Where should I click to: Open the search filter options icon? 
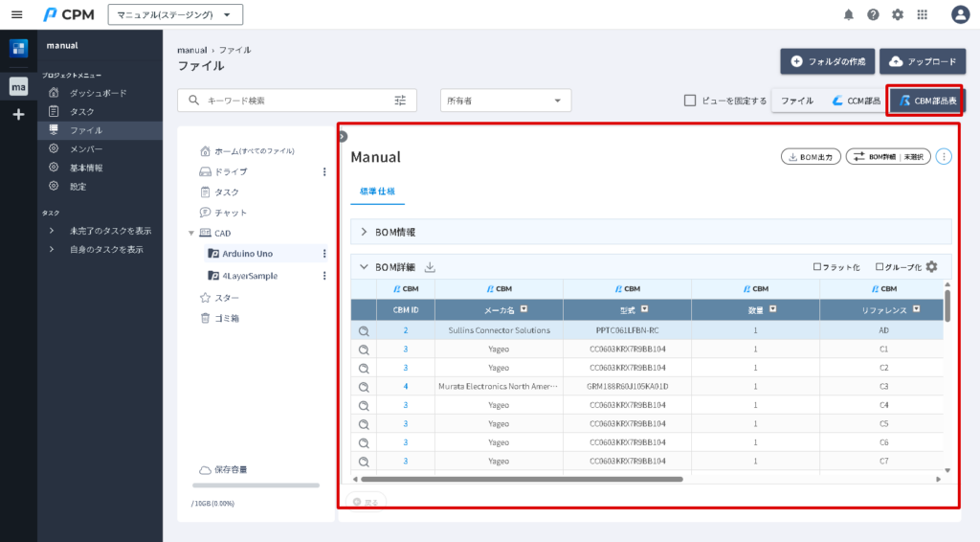point(400,101)
